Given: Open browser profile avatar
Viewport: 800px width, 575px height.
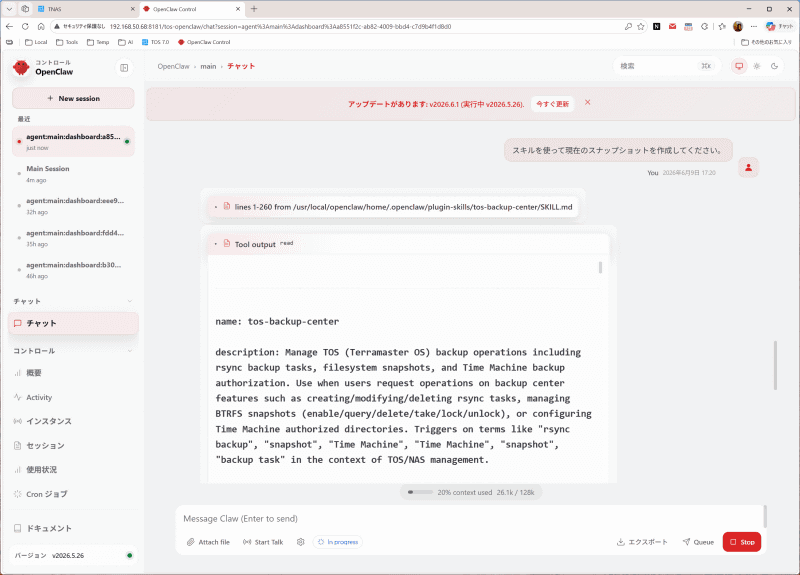Looking at the screenshot, I should pos(738,27).
